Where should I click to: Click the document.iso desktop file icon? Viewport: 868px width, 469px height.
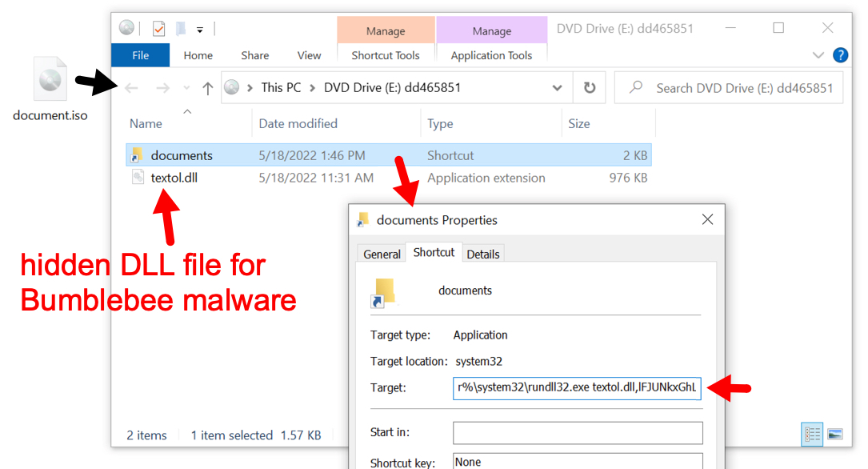(x=50, y=79)
